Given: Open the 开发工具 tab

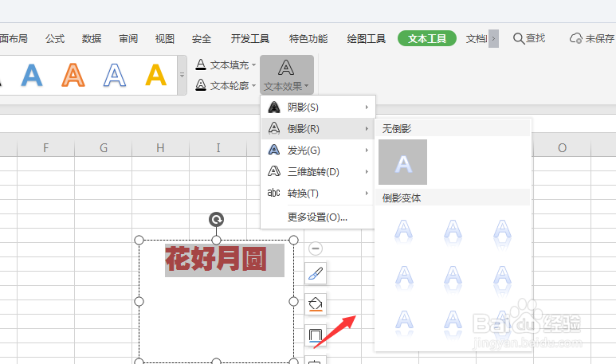Looking at the screenshot, I should [x=250, y=38].
